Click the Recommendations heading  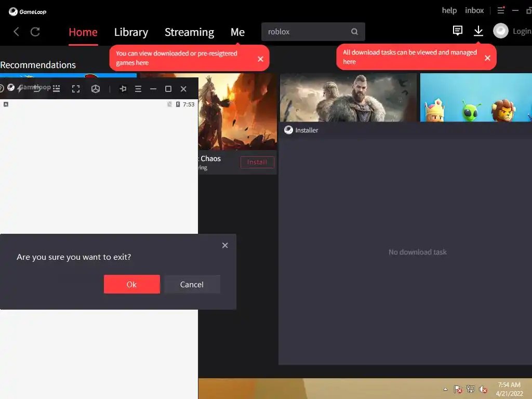point(38,65)
